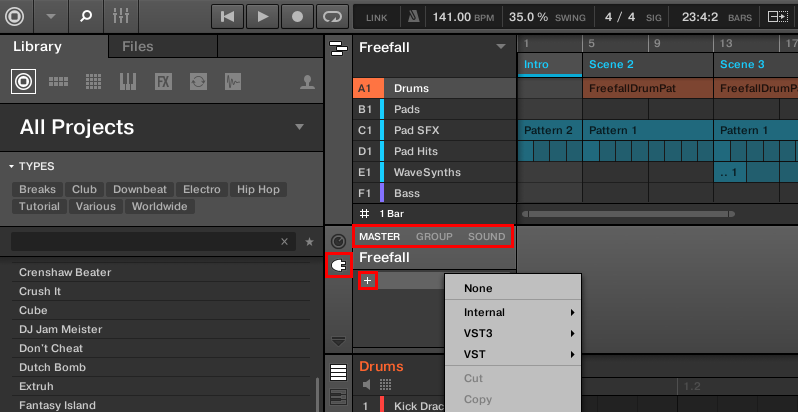The height and width of the screenshot is (412, 798).
Task: Select the Samples waveform icon in Library
Action: pos(233,81)
